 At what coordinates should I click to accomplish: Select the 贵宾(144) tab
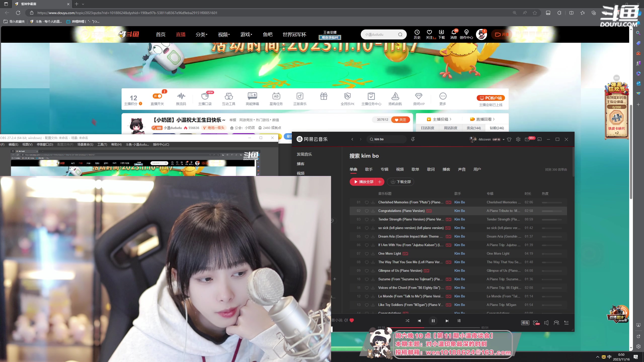474,128
